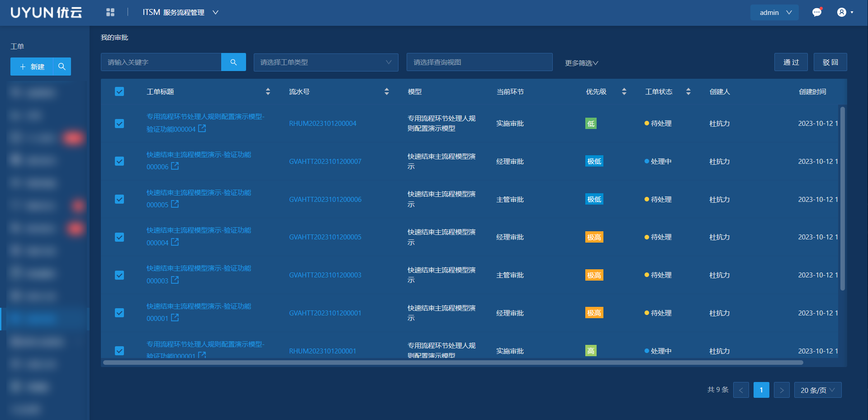Focus the 请输入关键字 keyword input
This screenshot has height=420, width=868.
161,62
